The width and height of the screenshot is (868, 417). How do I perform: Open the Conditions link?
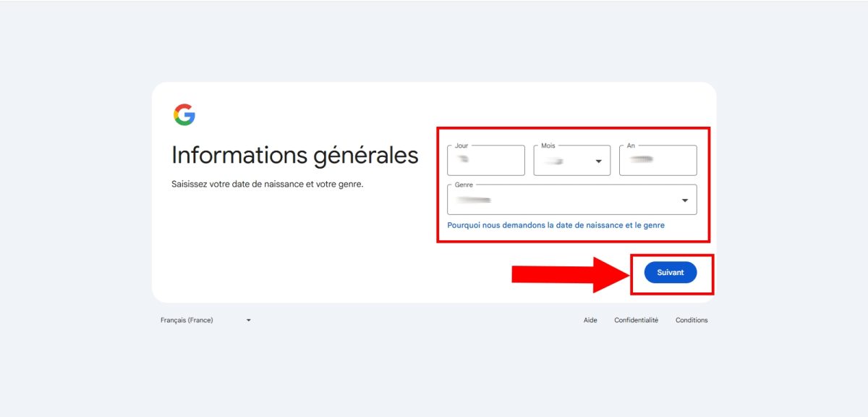(x=692, y=320)
